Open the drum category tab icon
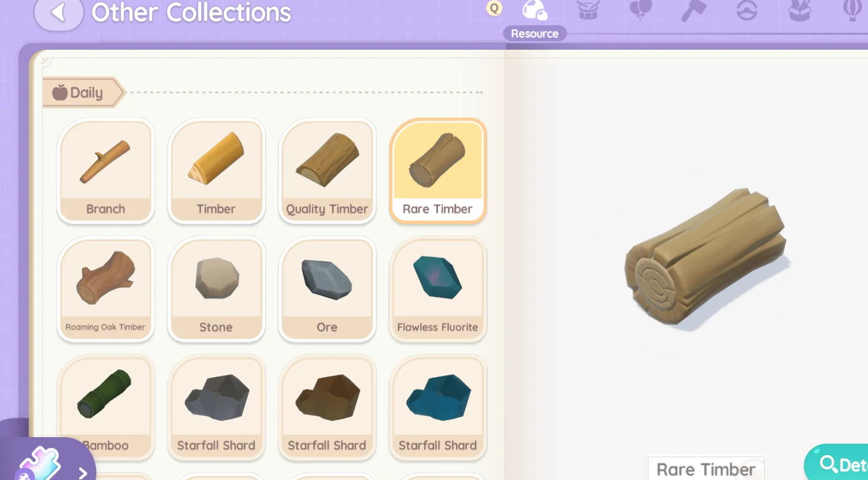 [588, 10]
